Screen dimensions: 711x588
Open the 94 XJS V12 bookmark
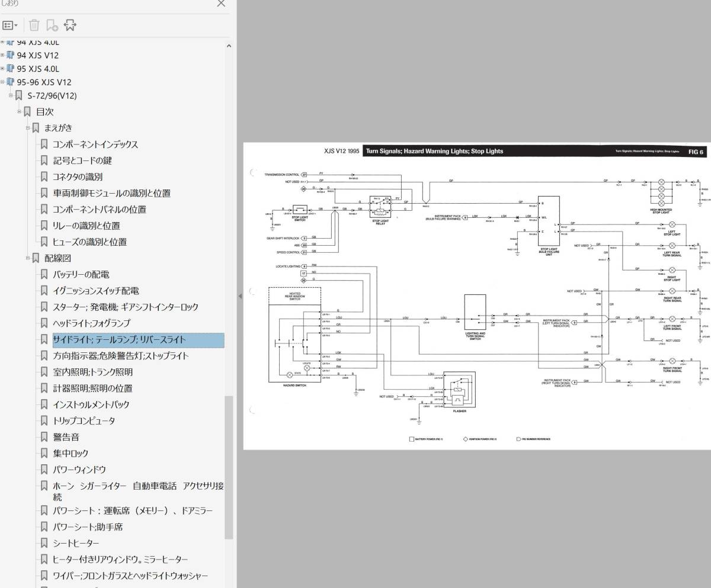click(37, 56)
